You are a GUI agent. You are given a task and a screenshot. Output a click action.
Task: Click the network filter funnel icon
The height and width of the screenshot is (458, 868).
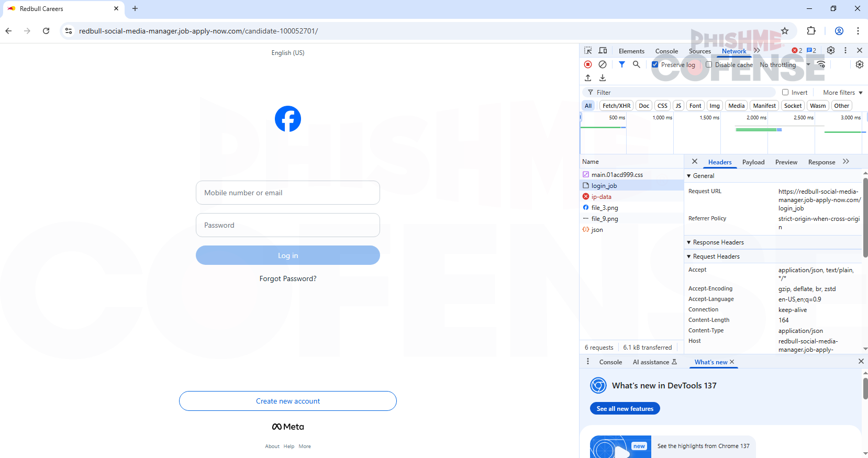(621, 64)
